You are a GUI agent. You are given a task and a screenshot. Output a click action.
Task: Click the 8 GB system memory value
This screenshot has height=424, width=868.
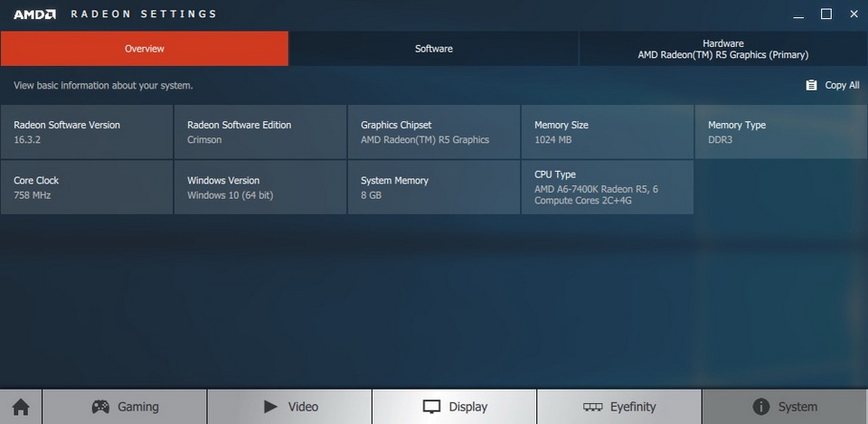[371, 195]
